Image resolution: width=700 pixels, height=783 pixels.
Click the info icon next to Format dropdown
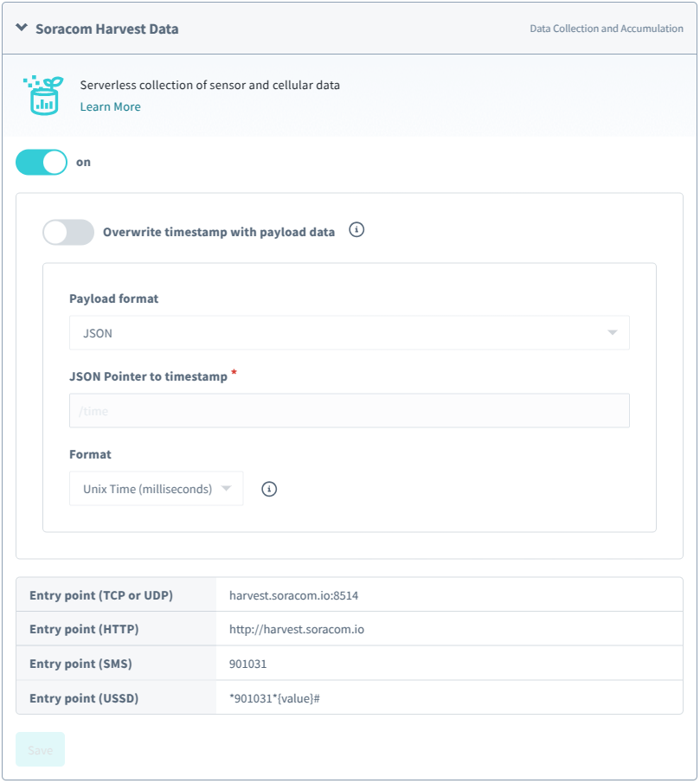coord(268,489)
